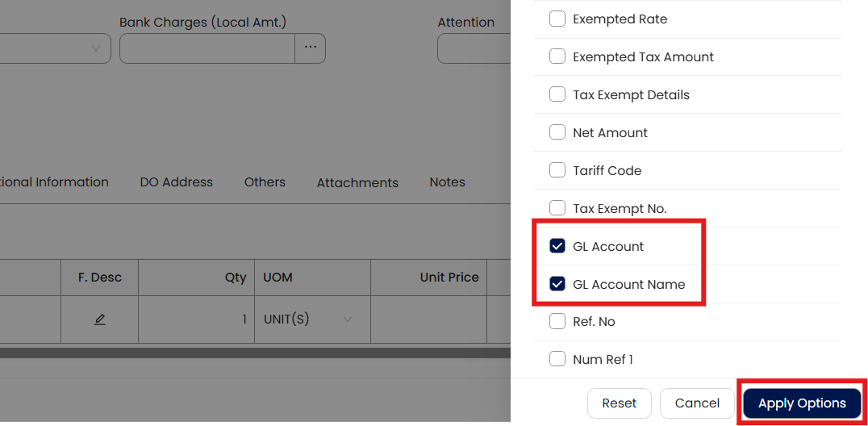Disable the GL Account Name checkbox

pos(557,284)
